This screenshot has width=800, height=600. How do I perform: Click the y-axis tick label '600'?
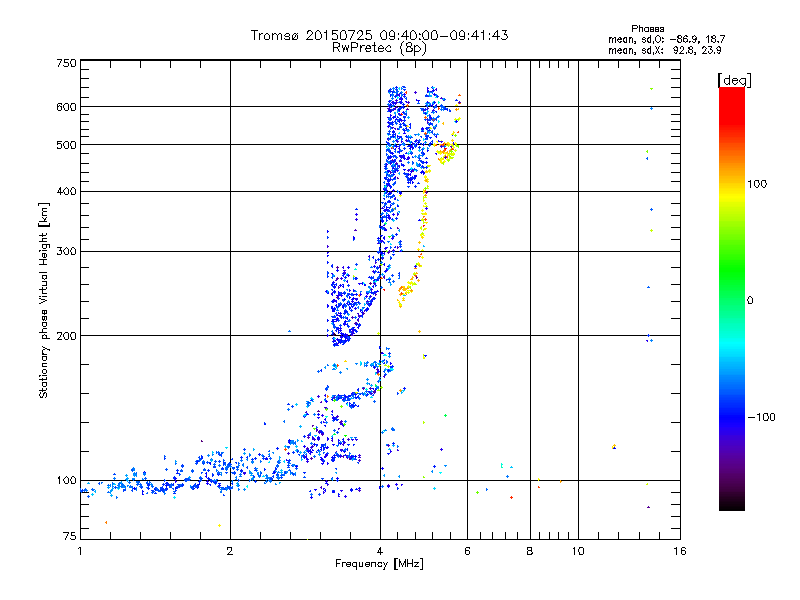pos(66,107)
